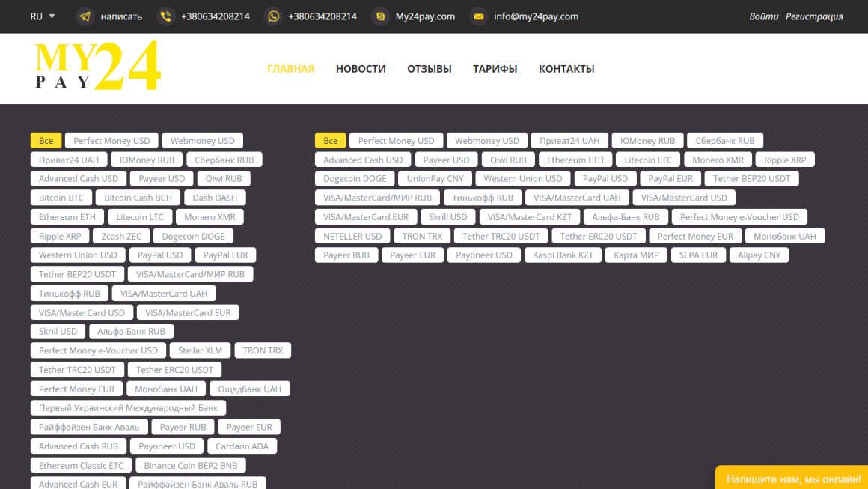Click the WhatsApp icon in the top bar
Screen dimensions: 868x489
[x=273, y=16]
